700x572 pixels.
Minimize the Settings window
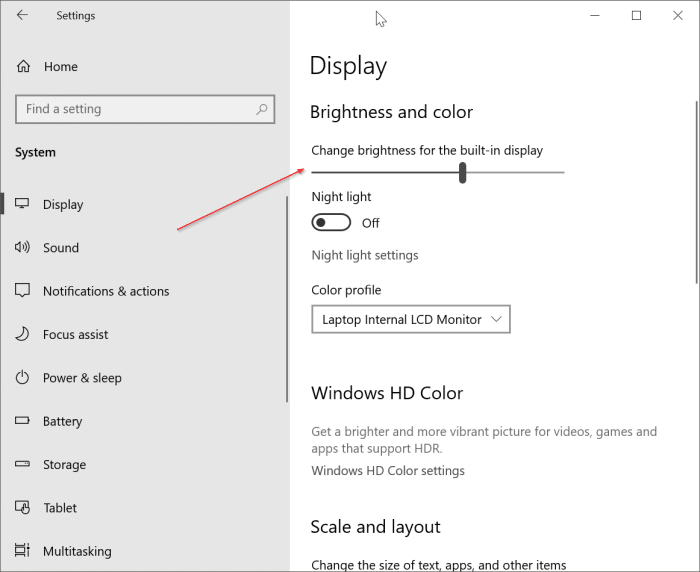(x=595, y=16)
